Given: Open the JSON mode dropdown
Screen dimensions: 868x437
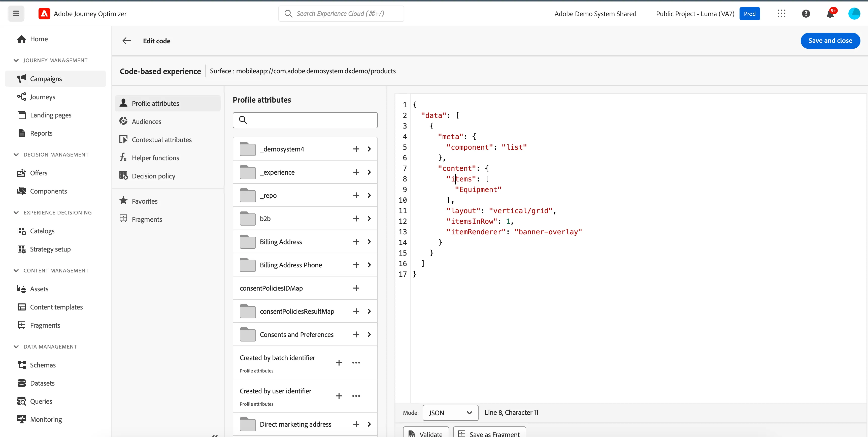Looking at the screenshot, I should tap(450, 413).
